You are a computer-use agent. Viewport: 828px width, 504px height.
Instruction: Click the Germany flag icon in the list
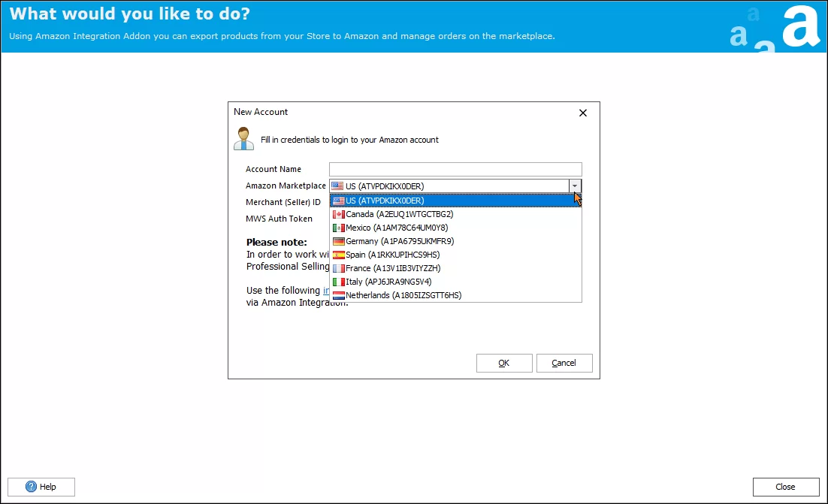click(x=338, y=241)
